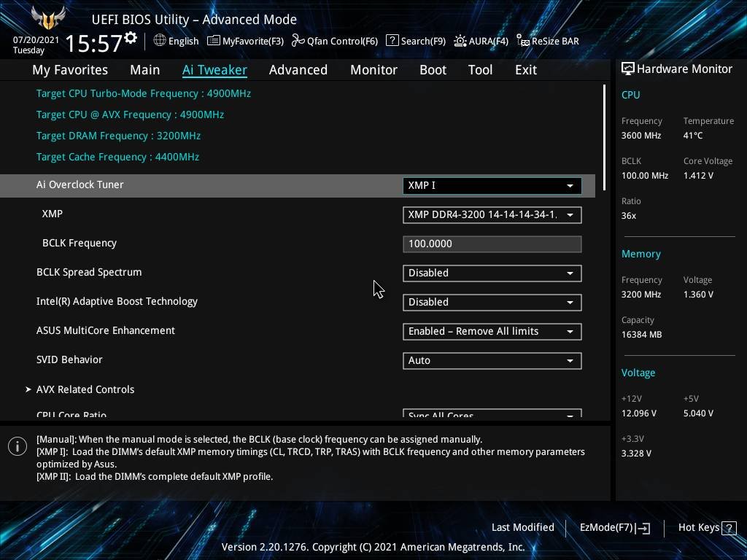Click the globe language icon
Screen dimensions: 747x560
tap(160, 41)
